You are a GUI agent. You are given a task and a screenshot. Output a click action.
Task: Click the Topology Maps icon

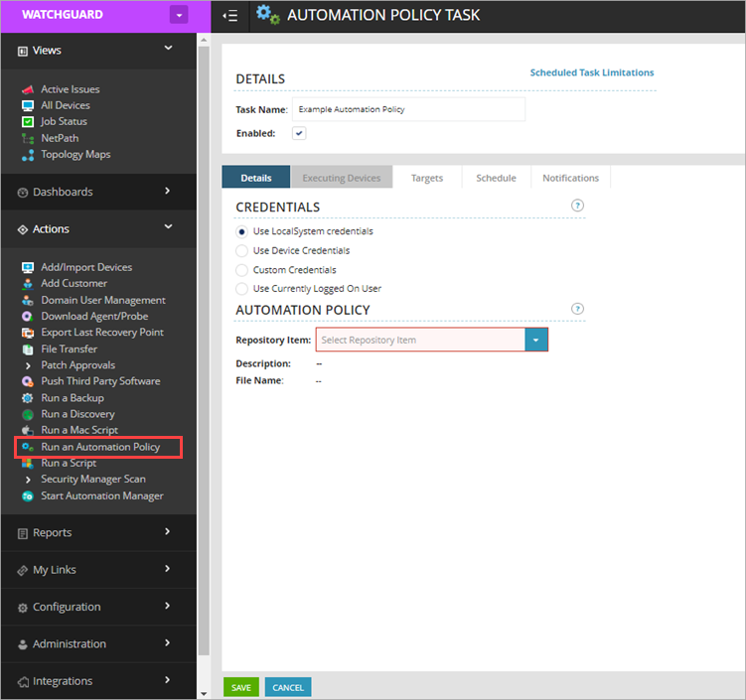click(x=28, y=155)
